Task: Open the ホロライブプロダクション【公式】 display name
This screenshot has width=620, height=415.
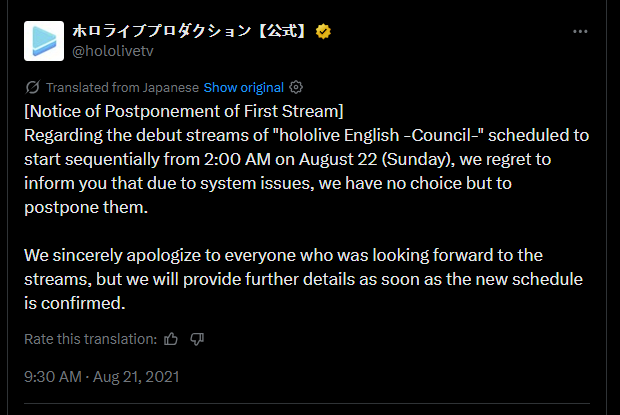Action: (x=191, y=31)
